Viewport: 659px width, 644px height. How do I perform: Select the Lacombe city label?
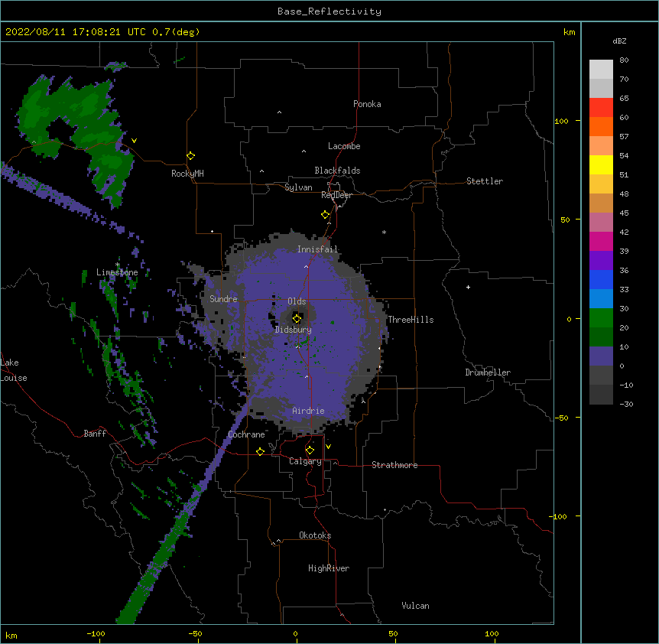coord(344,146)
